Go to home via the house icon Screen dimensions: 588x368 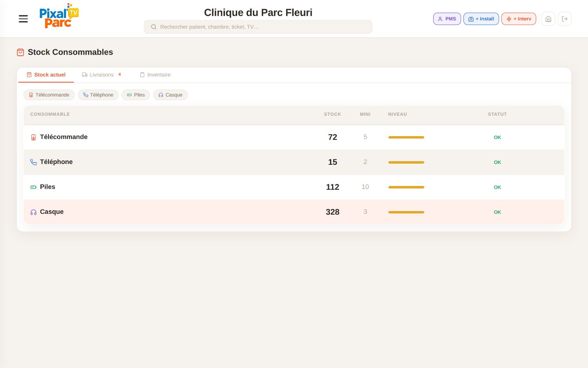(548, 19)
